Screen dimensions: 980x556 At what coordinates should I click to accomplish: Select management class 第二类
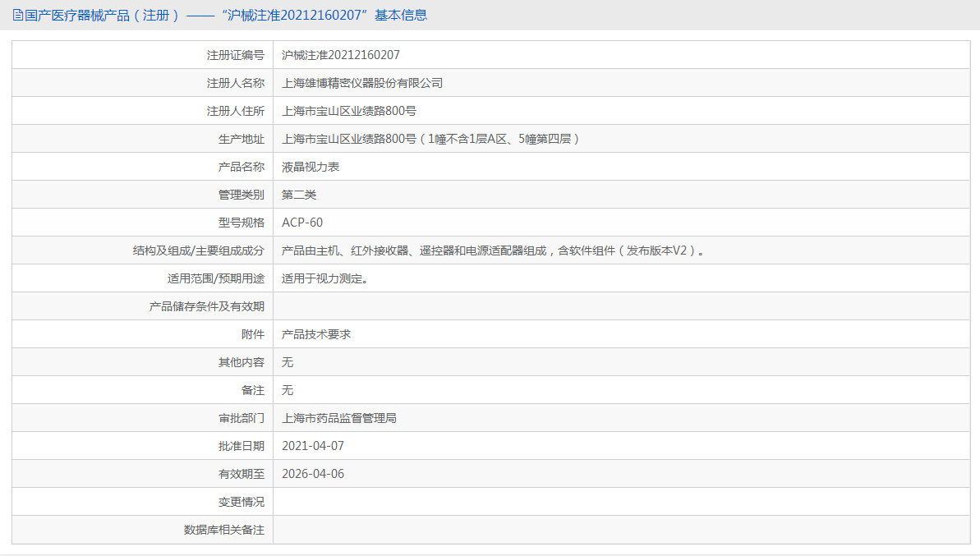[x=299, y=195]
